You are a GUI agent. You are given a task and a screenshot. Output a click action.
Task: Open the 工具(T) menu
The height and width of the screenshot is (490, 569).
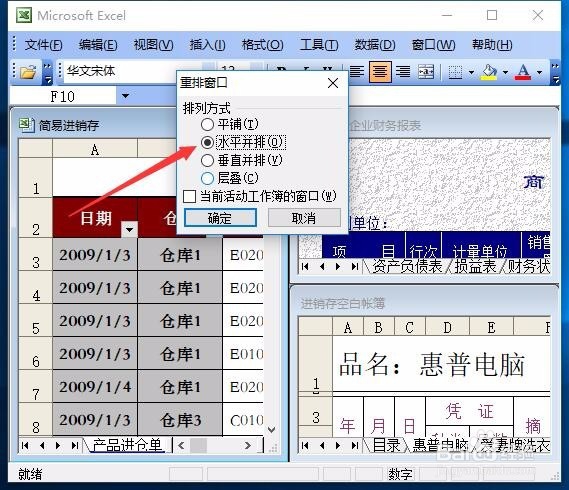(x=319, y=45)
